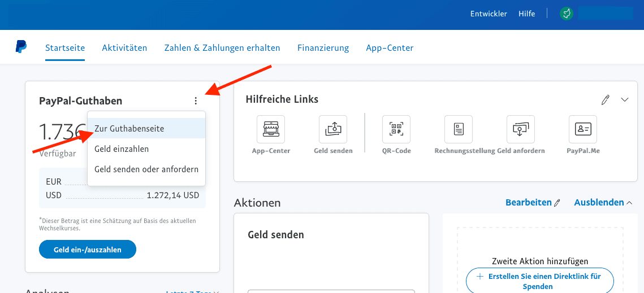Open the PayPal-Guthaben three-dot menu
Image resolution: width=644 pixels, height=293 pixels.
point(196,100)
